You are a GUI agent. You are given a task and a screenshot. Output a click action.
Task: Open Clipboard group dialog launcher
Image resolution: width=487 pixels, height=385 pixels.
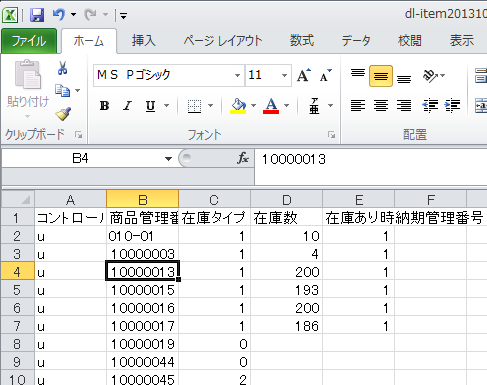click(79, 135)
